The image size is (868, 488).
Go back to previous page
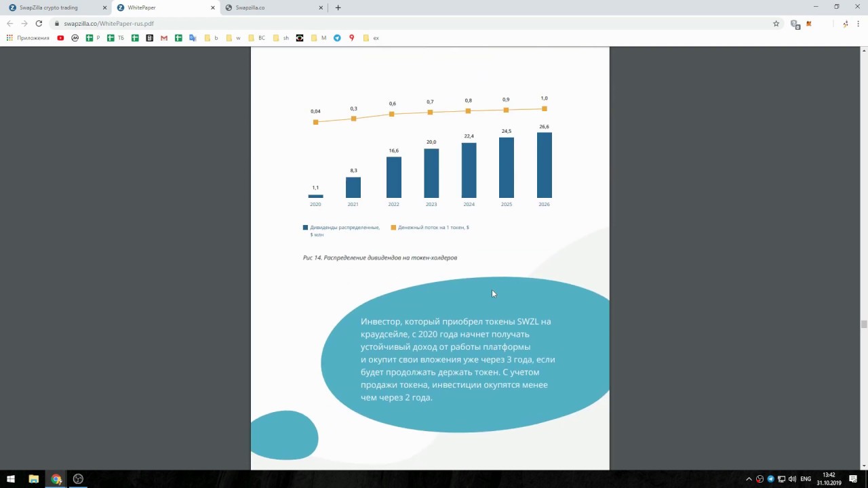(9, 23)
